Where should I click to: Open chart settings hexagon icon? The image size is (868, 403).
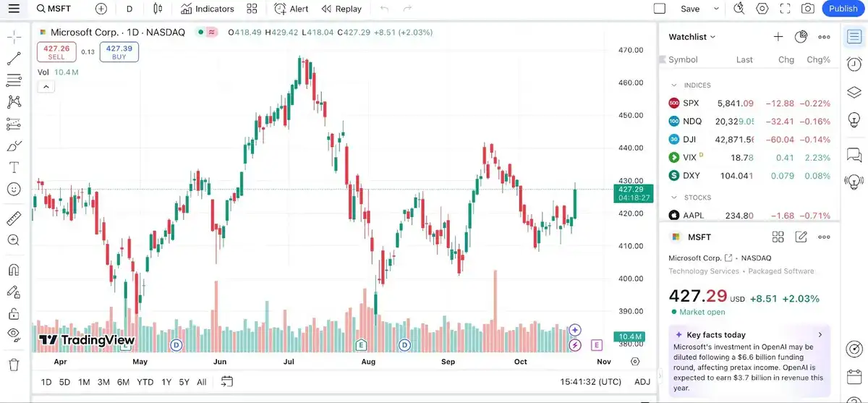pyautogui.click(x=762, y=9)
